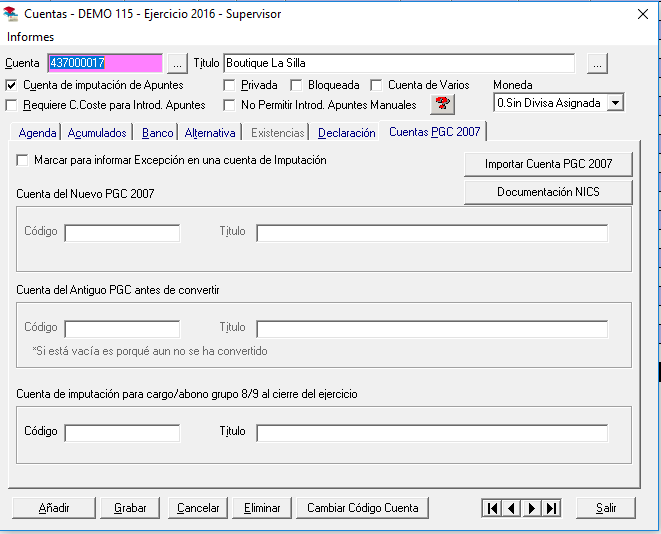Check the Bloqueada option
Screen dimensions: 661x534
296,86
